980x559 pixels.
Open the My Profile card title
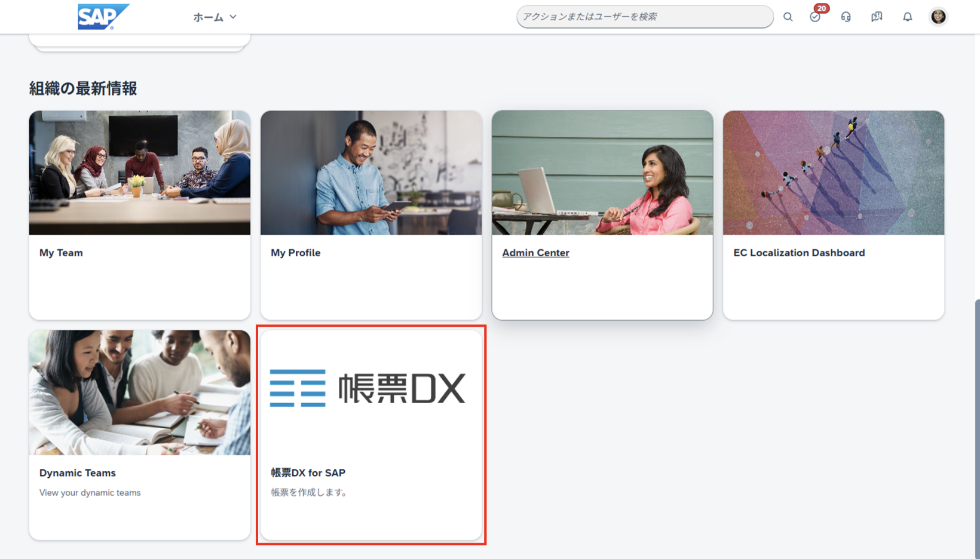[295, 253]
